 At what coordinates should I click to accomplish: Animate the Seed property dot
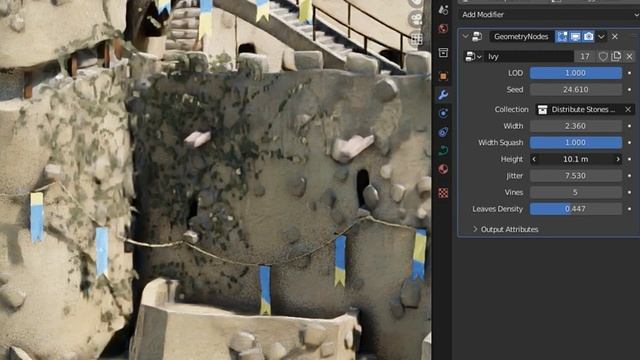tap(629, 89)
